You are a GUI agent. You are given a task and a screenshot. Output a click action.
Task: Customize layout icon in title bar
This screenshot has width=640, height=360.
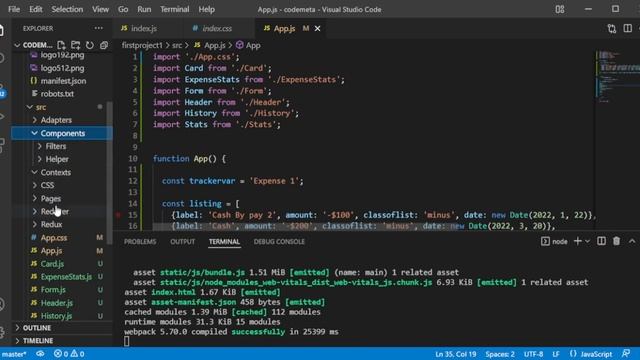pos(560,9)
